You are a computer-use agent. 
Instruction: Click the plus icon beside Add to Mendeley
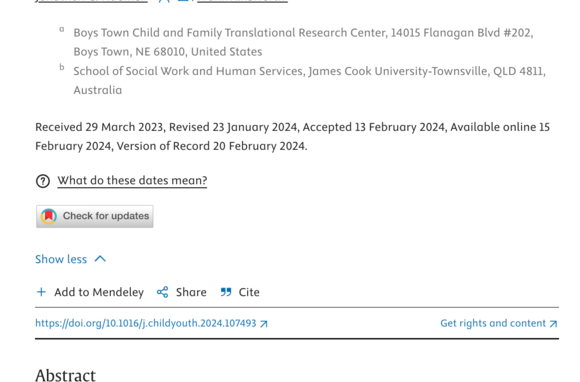coord(41,292)
